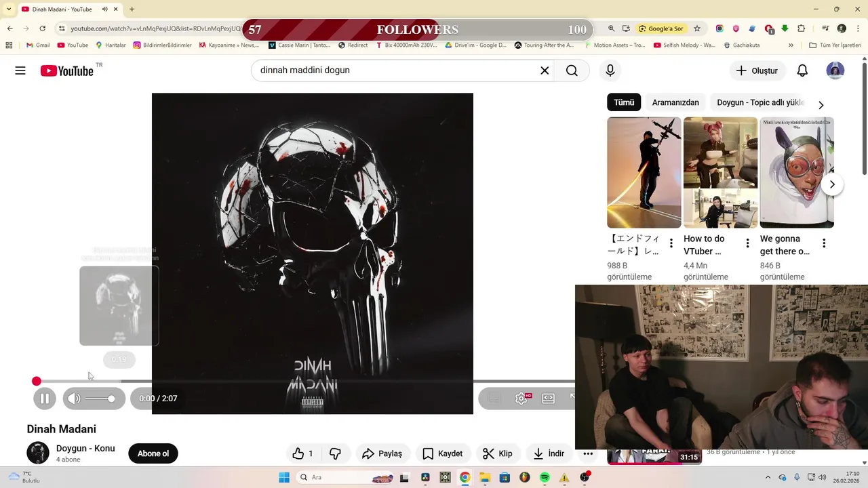This screenshot has height=488, width=868.
Task: Open the Tüm Yer İşaretleri folder
Action: coord(835,45)
